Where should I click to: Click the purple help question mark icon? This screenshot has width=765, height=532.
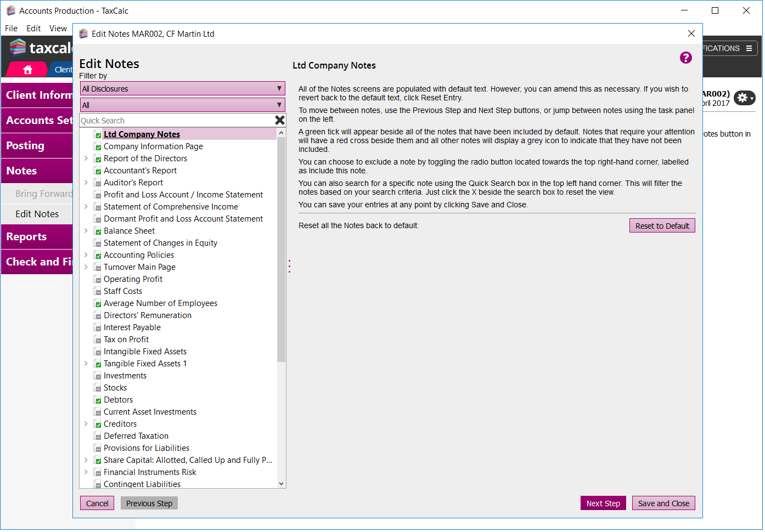pos(685,58)
